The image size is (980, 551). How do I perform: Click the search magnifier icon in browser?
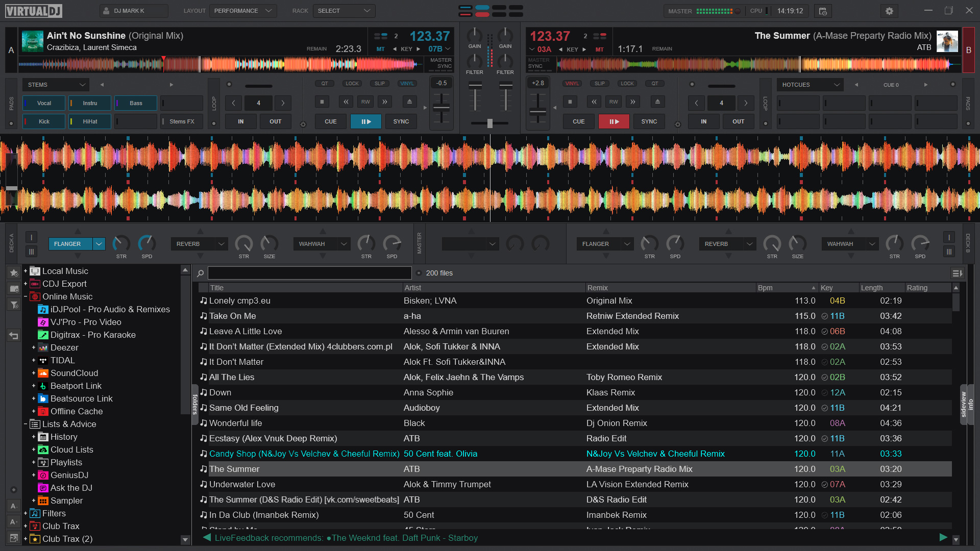click(201, 273)
